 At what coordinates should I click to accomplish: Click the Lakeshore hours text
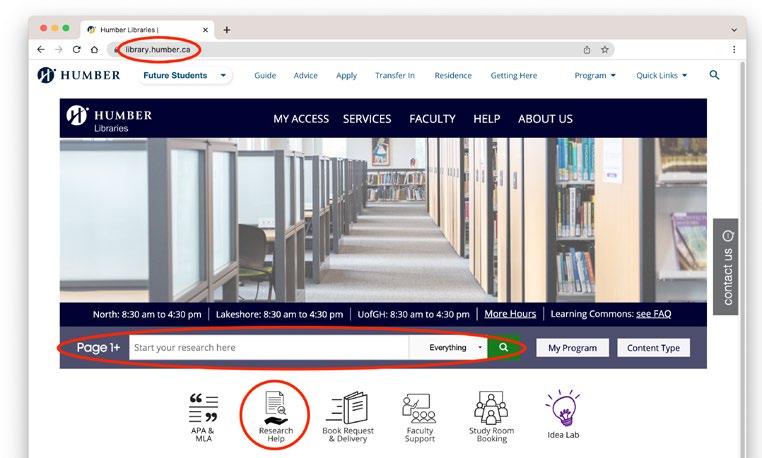[279, 314]
